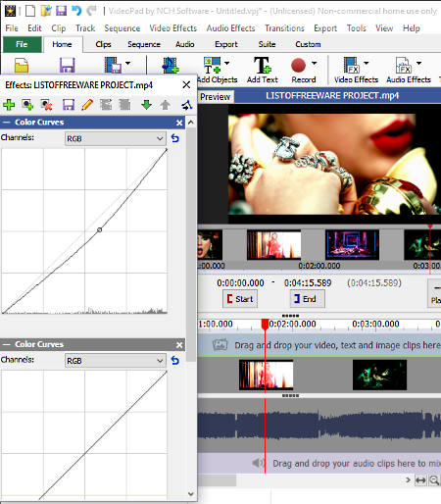441x504 pixels.
Task: Click the purple Save icon in the title bar
Action: [x=61, y=11]
